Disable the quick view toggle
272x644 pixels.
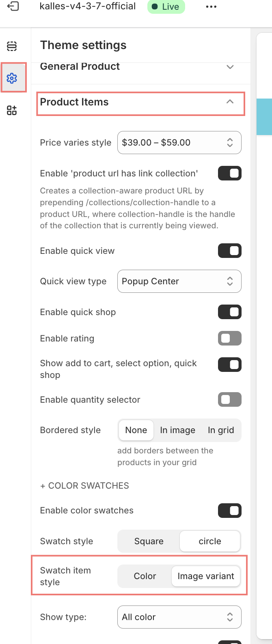point(230,251)
